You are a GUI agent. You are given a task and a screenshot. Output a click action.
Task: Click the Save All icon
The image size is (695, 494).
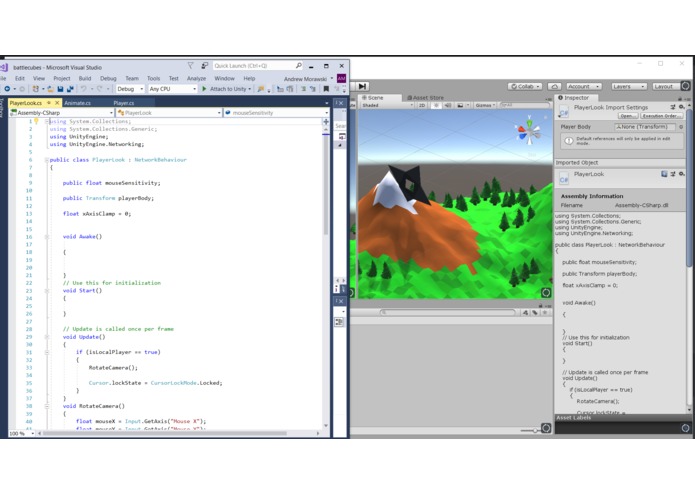click(70, 89)
